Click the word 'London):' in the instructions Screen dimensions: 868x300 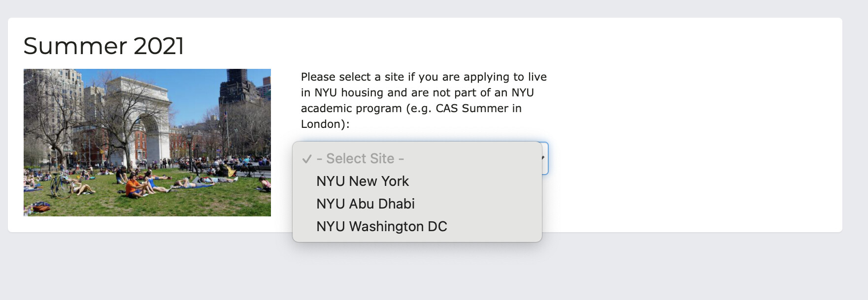tap(325, 124)
